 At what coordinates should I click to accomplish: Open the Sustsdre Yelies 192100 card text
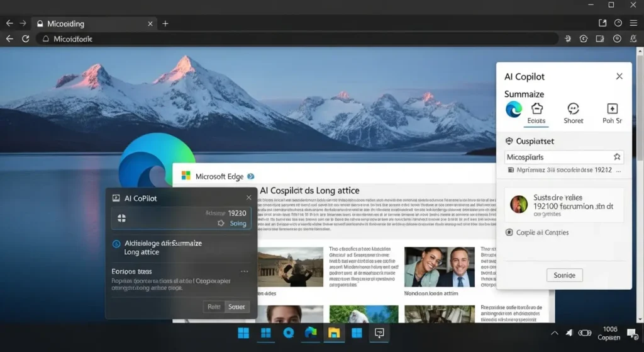coord(573,205)
